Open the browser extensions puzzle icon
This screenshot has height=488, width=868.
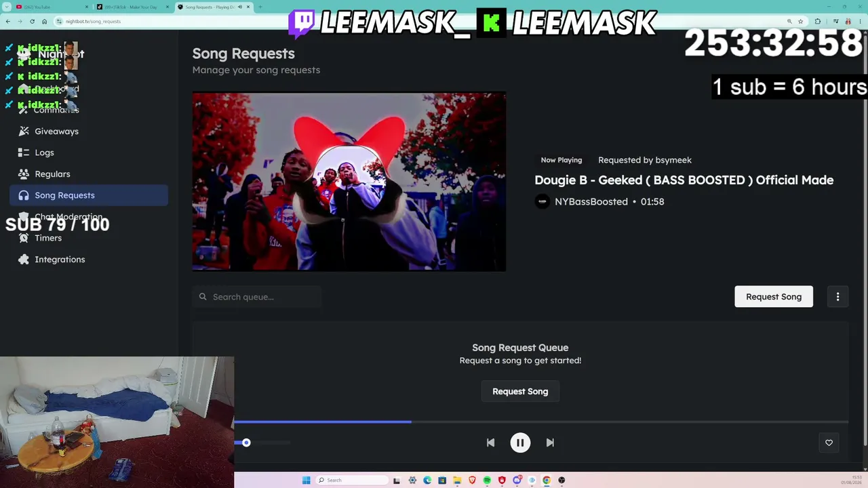coord(817,21)
